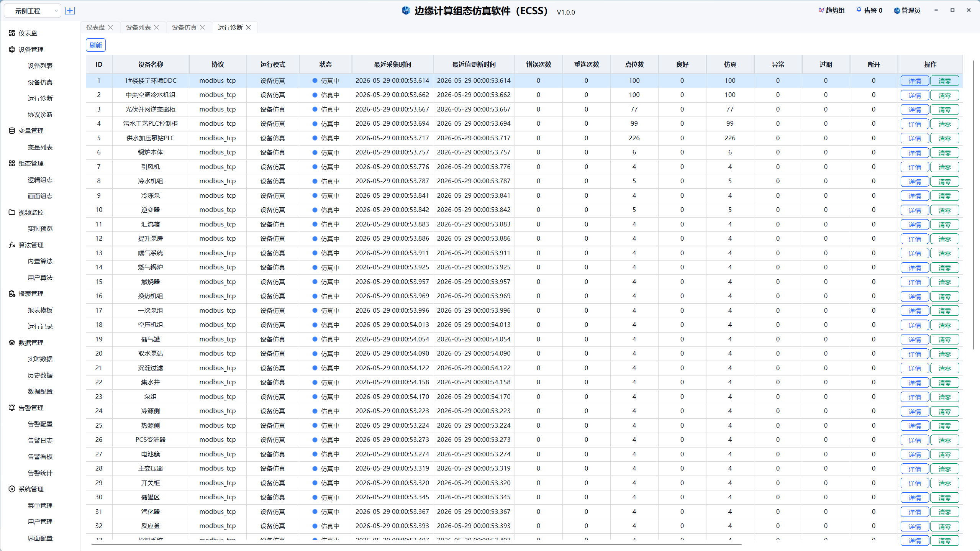Click 详情 for 反应釜
The image size is (980, 551).
(x=914, y=526)
